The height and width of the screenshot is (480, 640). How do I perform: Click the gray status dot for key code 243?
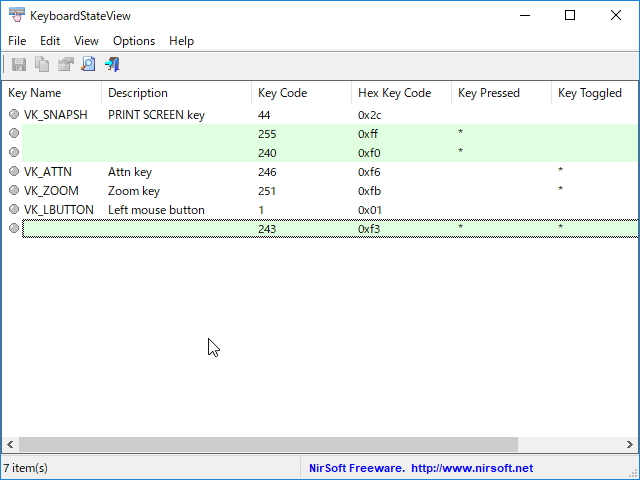[x=14, y=228]
